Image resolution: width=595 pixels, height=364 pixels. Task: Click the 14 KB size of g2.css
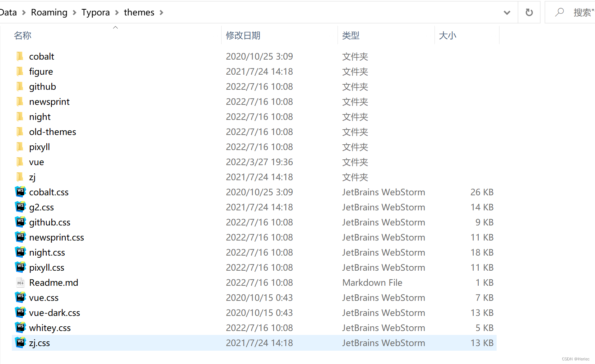482,207
